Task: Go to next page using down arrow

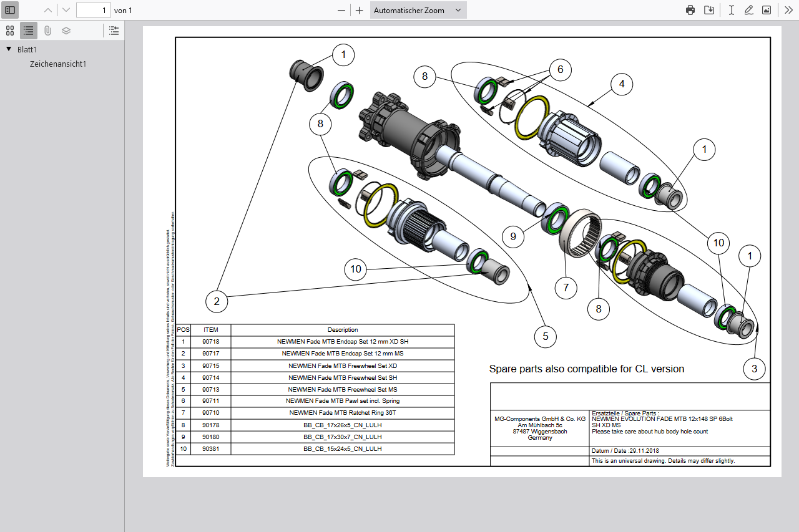Action: (x=66, y=10)
